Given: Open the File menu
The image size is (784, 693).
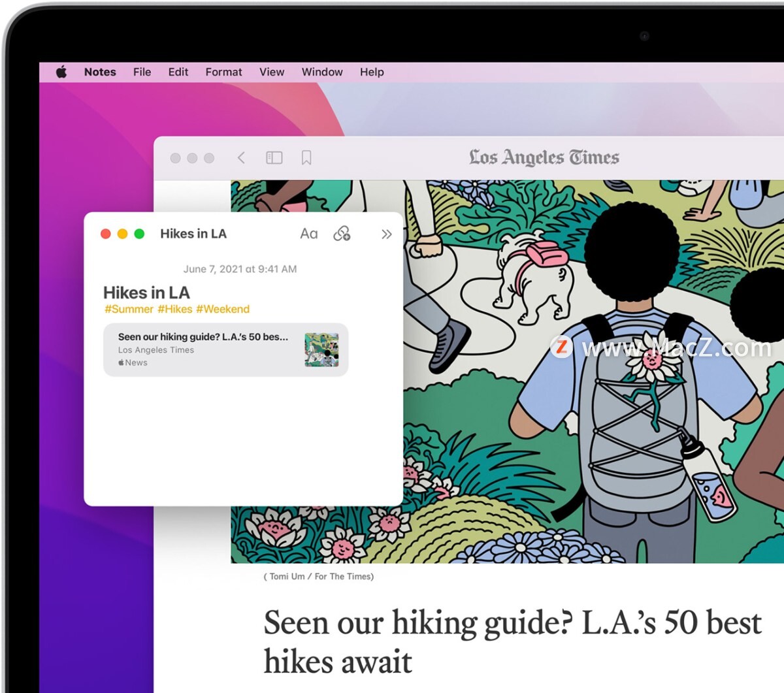Looking at the screenshot, I should coord(142,72).
